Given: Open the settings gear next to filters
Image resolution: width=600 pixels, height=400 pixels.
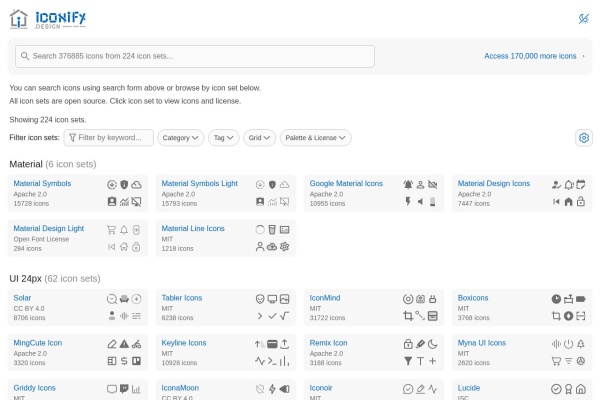Looking at the screenshot, I should (584, 138).
